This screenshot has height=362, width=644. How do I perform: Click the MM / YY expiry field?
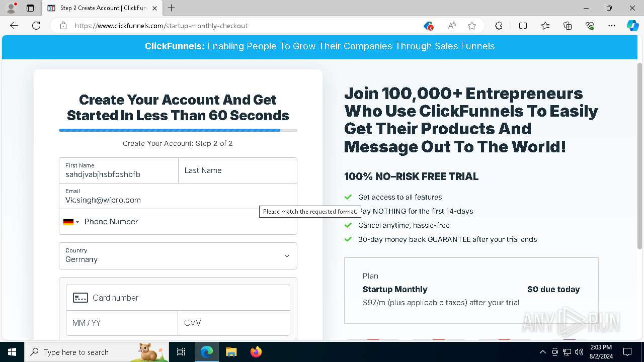[x=122, y=323]
